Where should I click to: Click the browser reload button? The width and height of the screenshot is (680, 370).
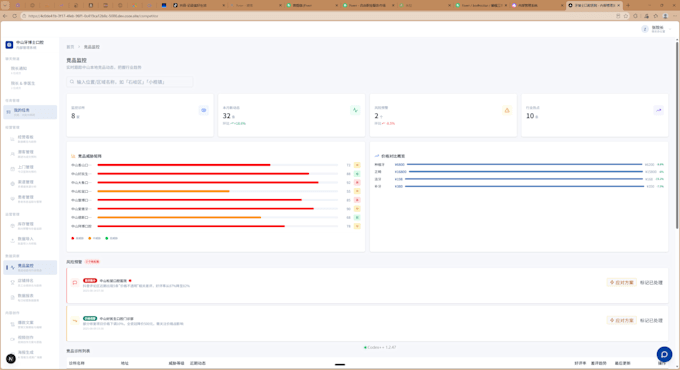(x=14, y=16)
